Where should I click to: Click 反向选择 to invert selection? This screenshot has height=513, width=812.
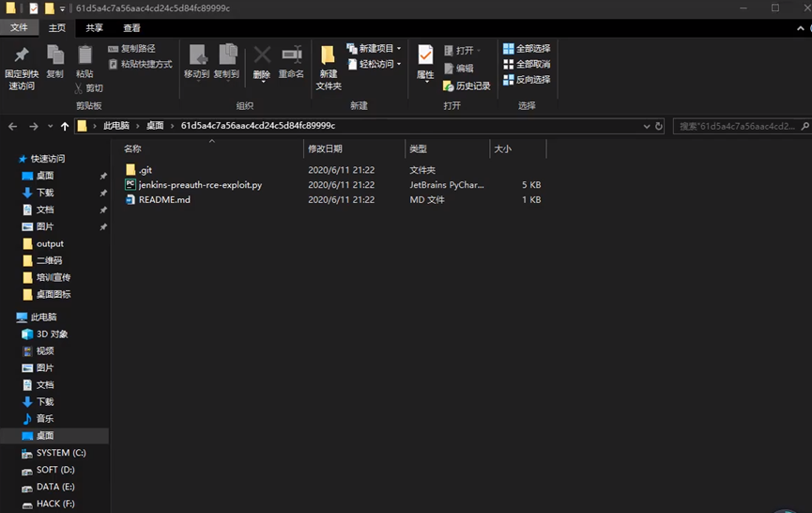tap(527, 80)
